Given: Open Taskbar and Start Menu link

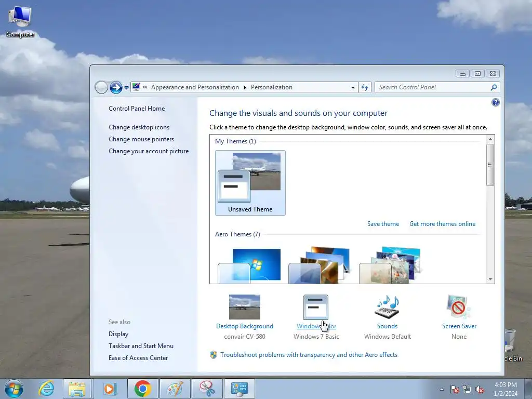Looking at the screenshot, I should 141,346.
